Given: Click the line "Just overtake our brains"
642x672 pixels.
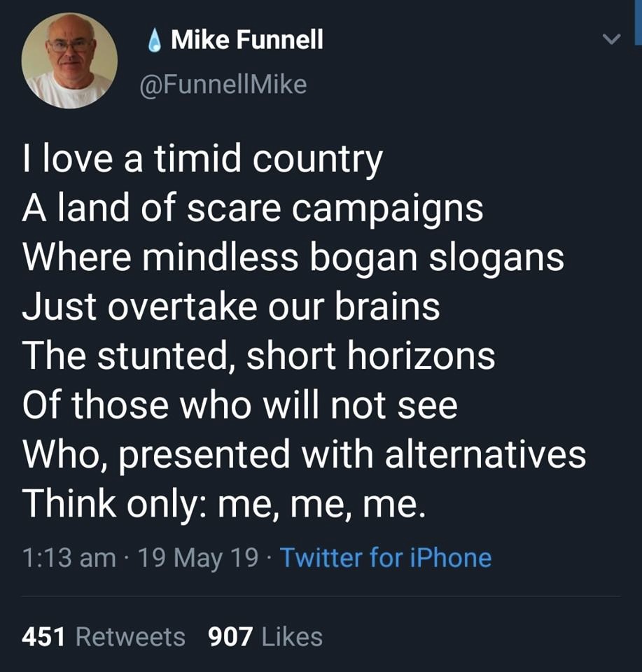Looking at the screenshot, I should 231,306.
